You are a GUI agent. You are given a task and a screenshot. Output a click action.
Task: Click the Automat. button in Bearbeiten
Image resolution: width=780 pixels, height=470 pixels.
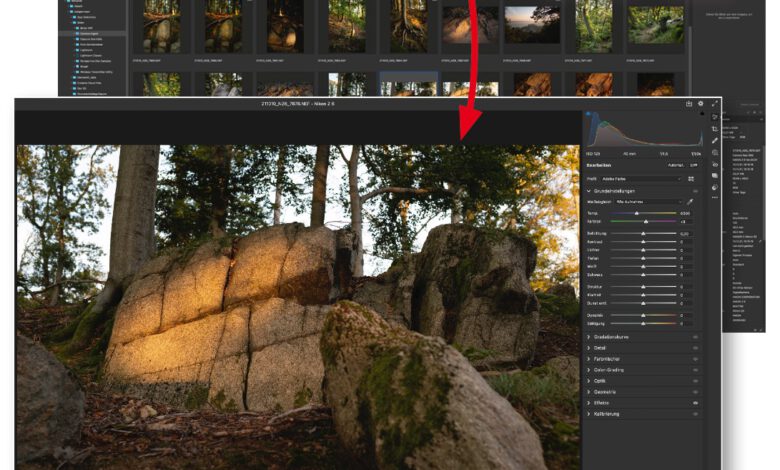point(675,164)
